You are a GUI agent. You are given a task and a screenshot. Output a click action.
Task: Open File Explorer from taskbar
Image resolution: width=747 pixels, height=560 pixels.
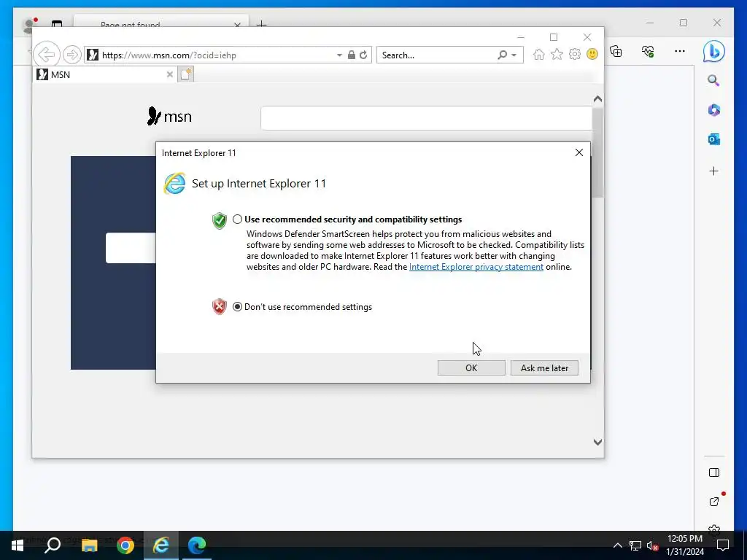pyautogui.click(x=90, y=545)
